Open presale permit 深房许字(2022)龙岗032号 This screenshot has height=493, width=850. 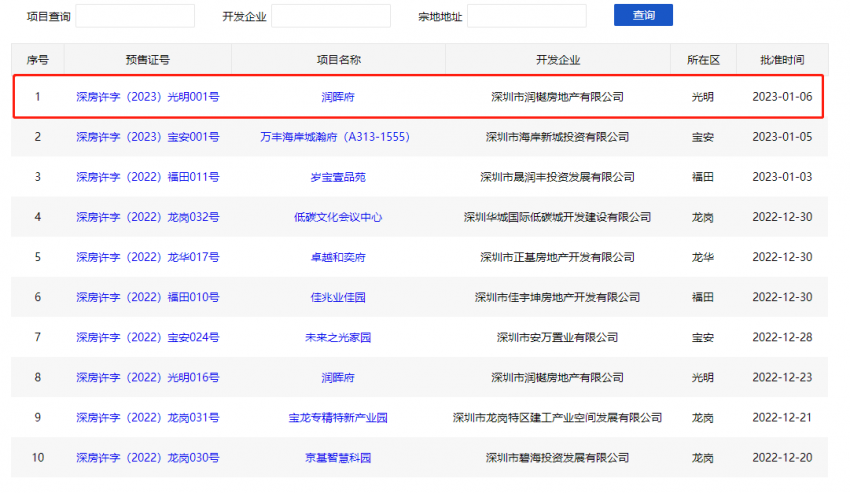147,217
